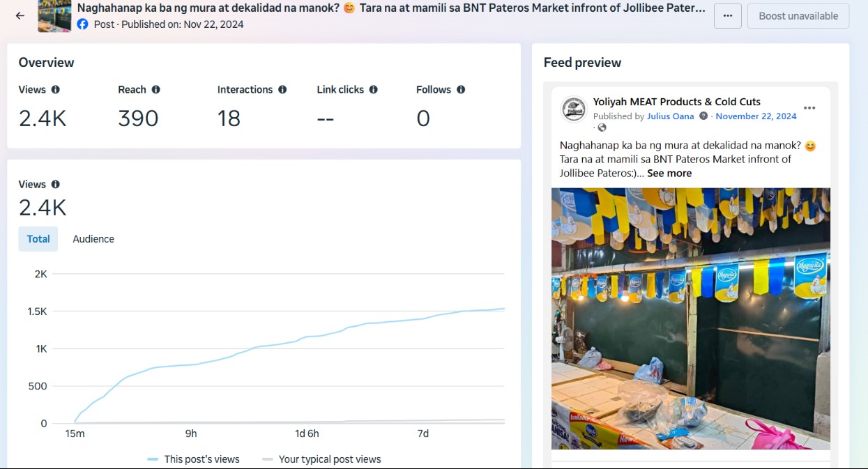This screenshot has width=868, height=469.
Task: Click the Yoliyah page profile picture
Action: pyautogui.click(x=574, y=109)
